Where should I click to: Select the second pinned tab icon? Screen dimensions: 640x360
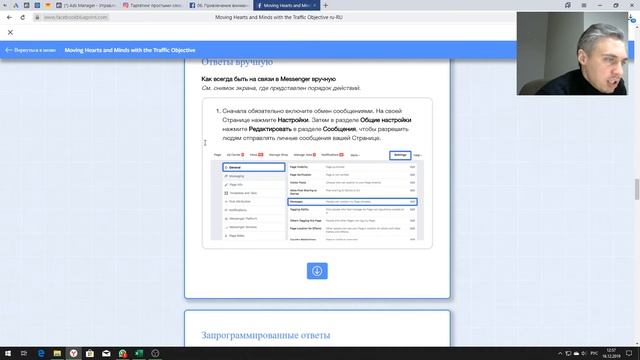(27, 5)
